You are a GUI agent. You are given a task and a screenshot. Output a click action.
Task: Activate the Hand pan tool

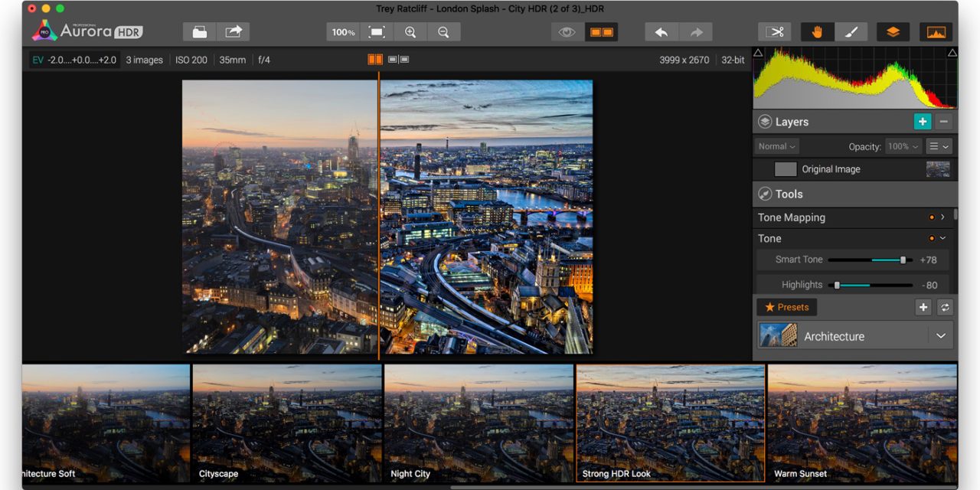coord(816,31)
